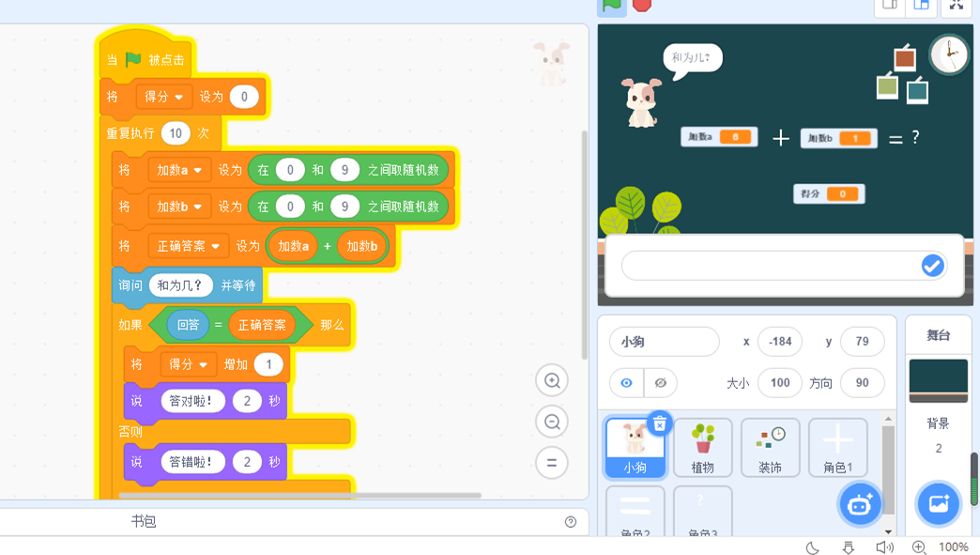
Task: Select the 植物 sprite thumbnail
Action: [702, 448]
